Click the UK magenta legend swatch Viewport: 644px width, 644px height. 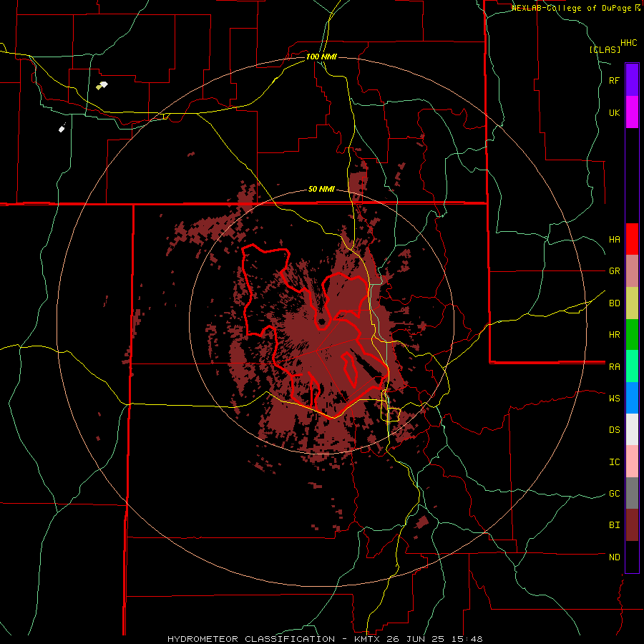632,112
